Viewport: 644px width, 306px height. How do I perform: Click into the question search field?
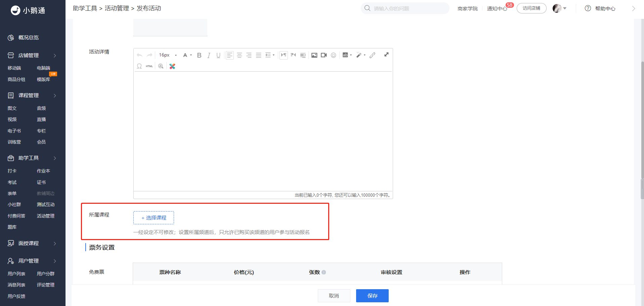click(405, 8)
